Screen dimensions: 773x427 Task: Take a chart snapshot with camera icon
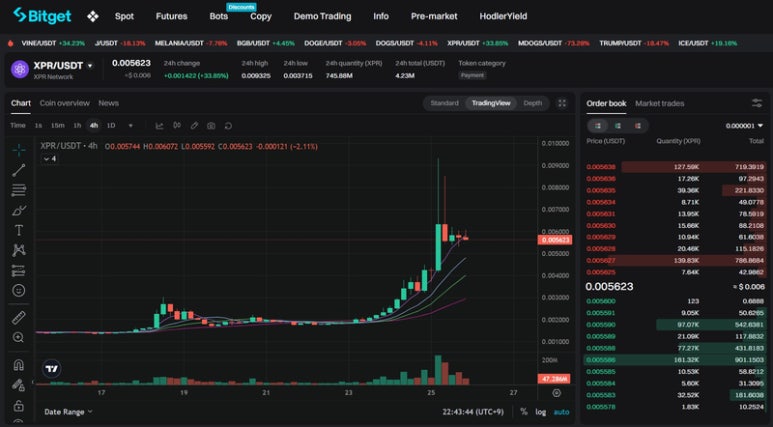[211, 126]
